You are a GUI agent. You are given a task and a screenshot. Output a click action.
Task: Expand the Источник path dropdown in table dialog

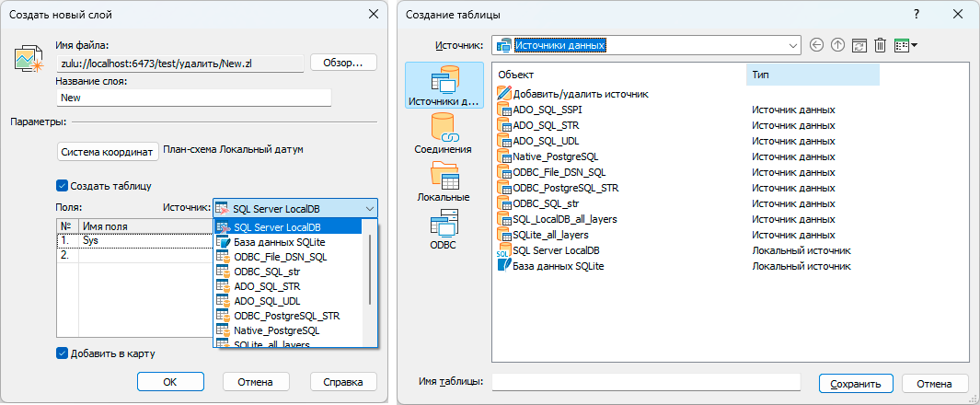(793, 45)
